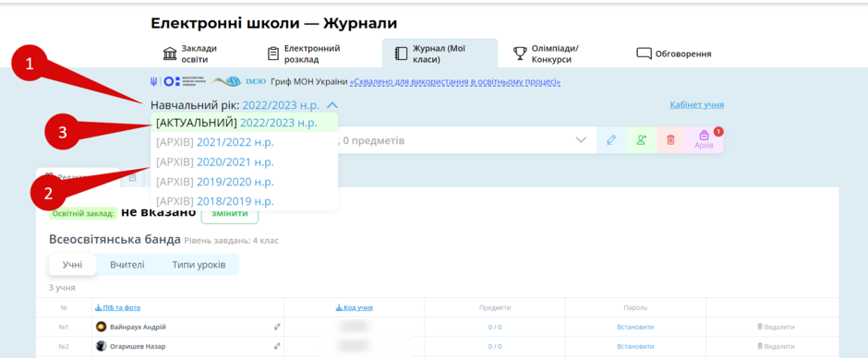Viewport: 868px width, 358px height.
Task: Click the green add student icon
Action: click(641, 140)
